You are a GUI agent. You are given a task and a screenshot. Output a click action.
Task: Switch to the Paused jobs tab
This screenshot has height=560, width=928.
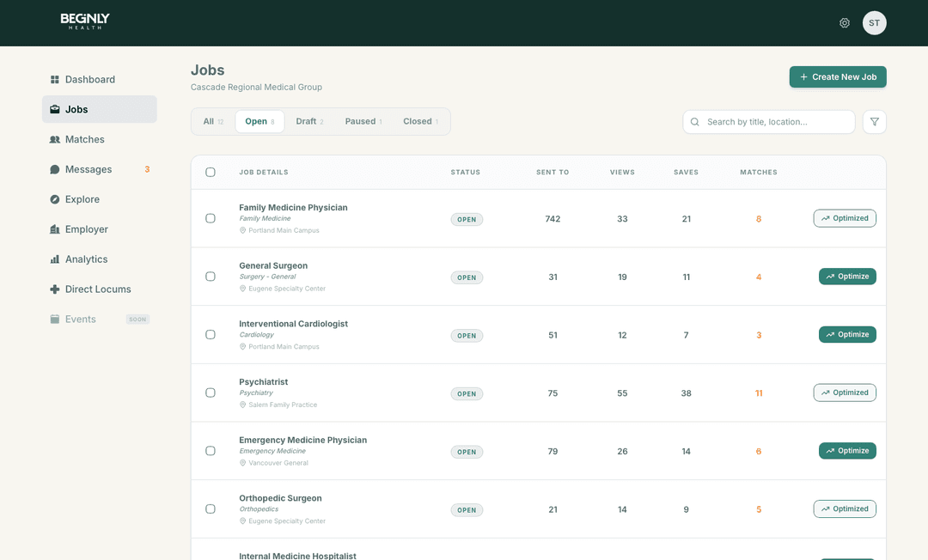pyautogui.click(x=363, y=121)
